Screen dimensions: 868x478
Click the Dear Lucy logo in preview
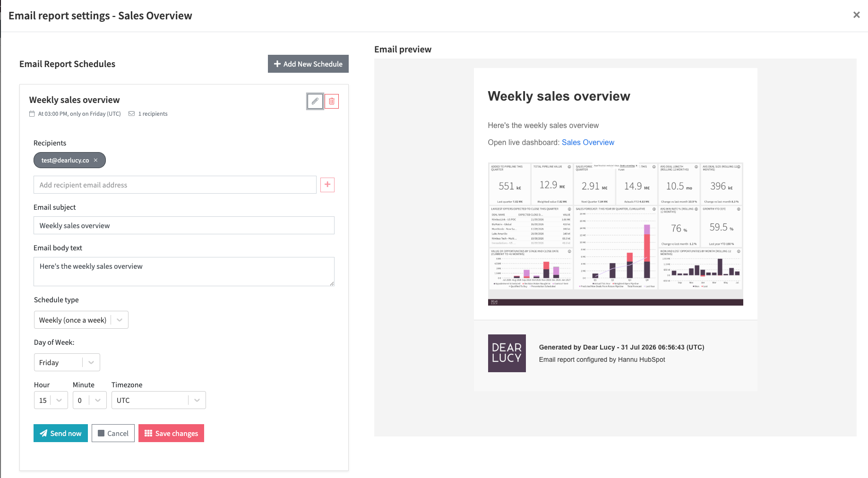click(507, 353)
